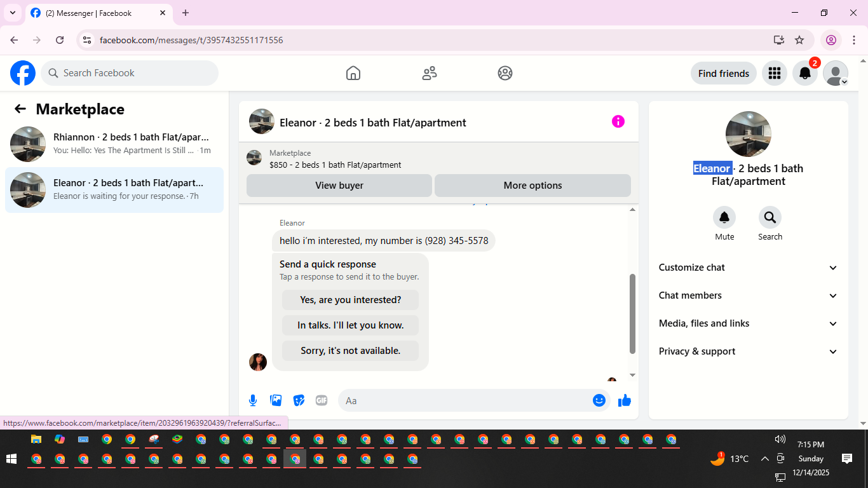868x488 pixels.
Task: Click the install app icon in address bar
Action: (779, 40)
